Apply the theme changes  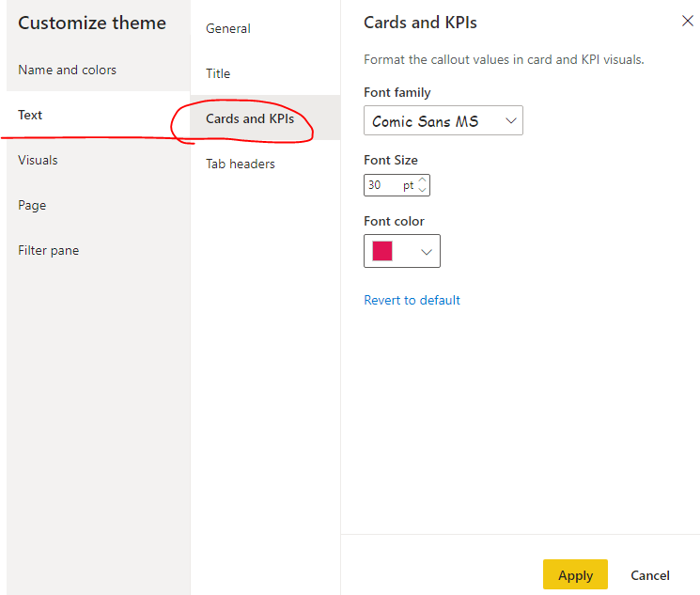tap(575, 575)
